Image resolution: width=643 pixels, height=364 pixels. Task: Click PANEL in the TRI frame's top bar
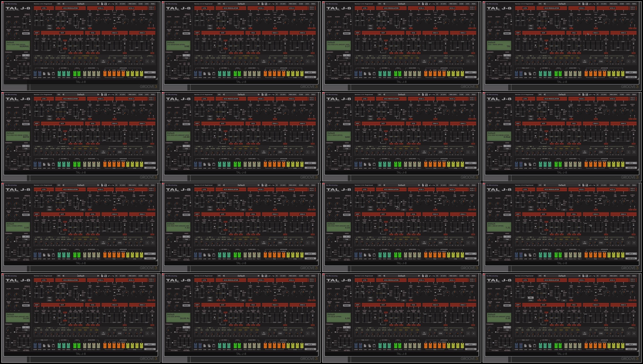coord(634,4)
